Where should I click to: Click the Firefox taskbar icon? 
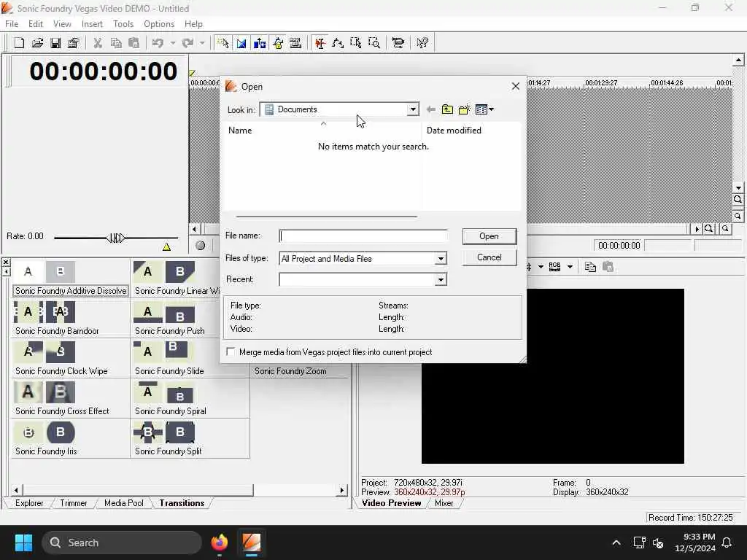219,542
